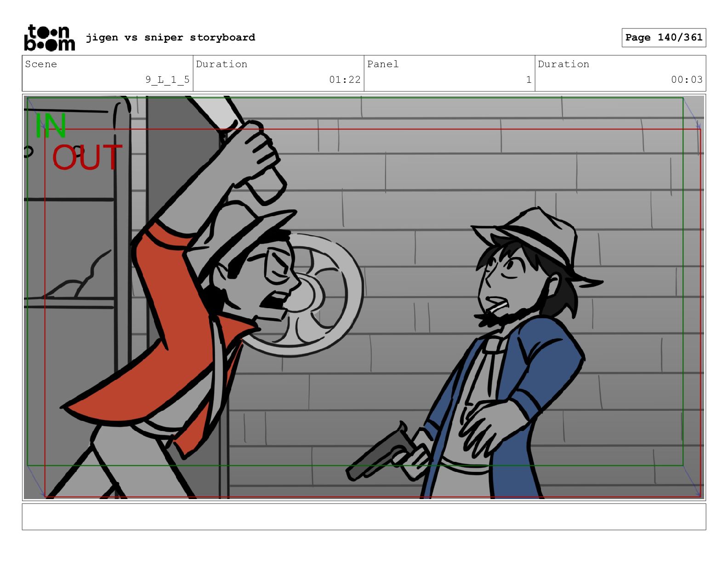Select the panel number '1'
The height and width of the screenshot is (563, 728).
(529, 80)
